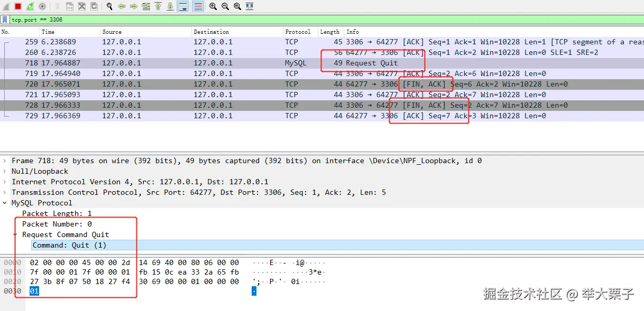Screen dimensions: 644x311
Task: Open capture options dialog
Action: click(x=42, y=6)
